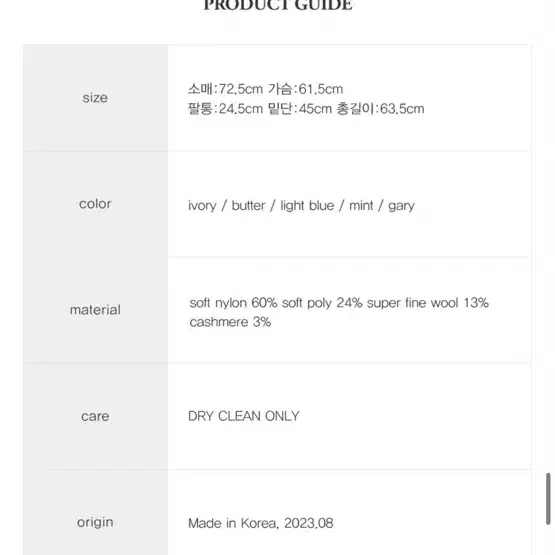Screen dimensions: 555x555
Task: Select the size row label
Action: coord(95,98)
